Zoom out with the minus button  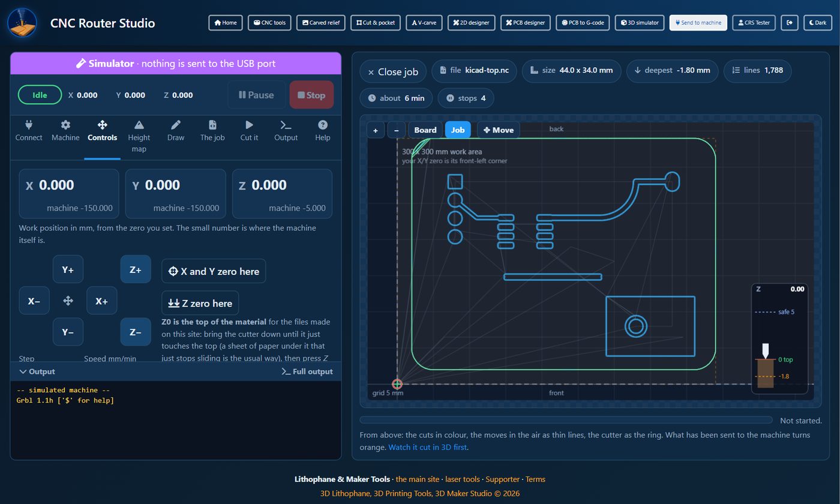coord(396,130)
